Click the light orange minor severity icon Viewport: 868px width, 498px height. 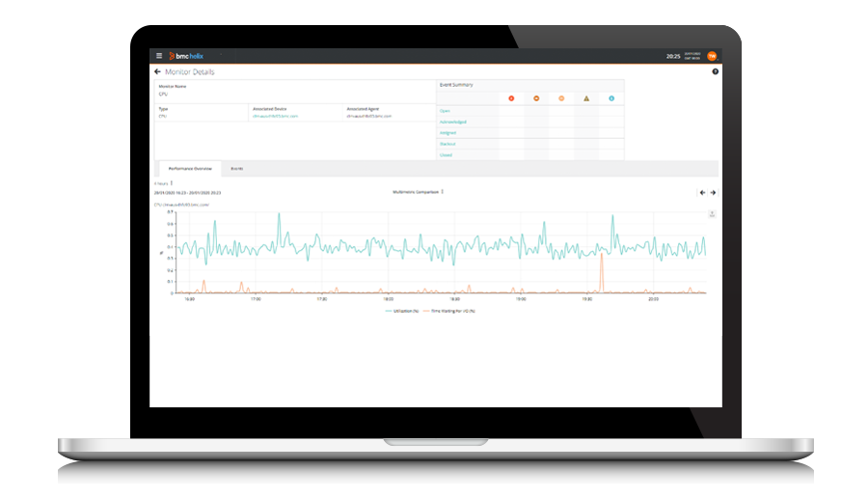tap(561, 98)
